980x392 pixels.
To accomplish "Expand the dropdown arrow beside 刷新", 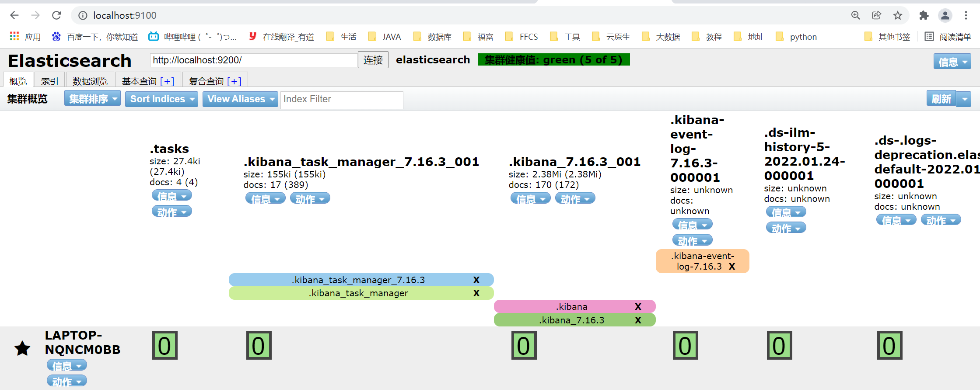I will click(965, 99).
